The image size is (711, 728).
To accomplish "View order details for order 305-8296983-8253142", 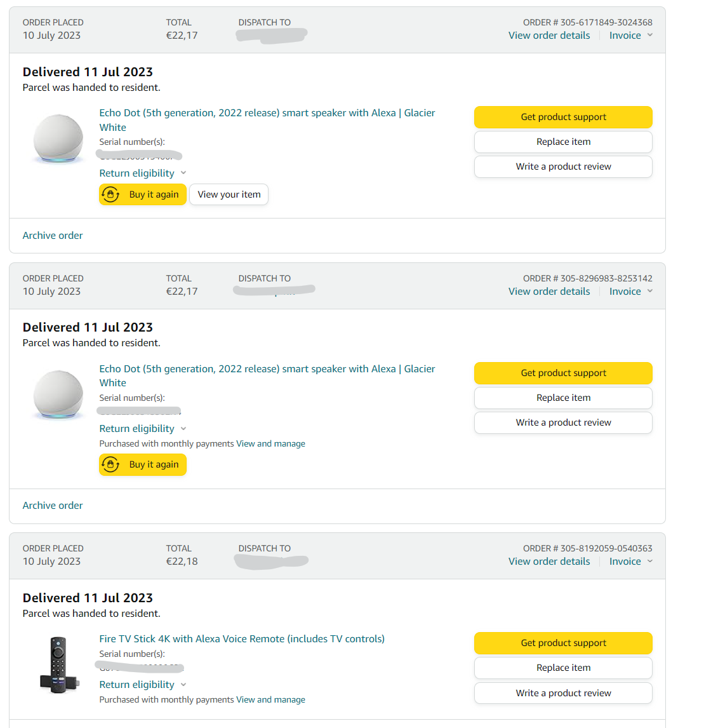I will tap(549, 292).
